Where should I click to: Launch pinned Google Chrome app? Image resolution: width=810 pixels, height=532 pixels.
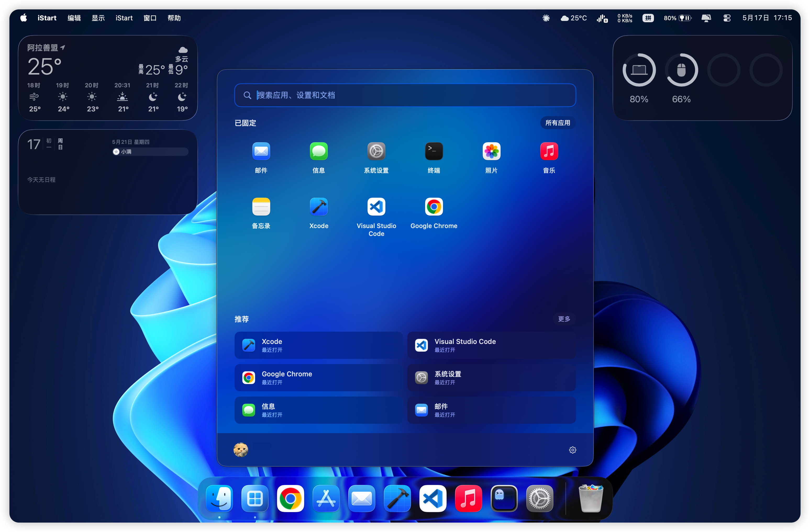434,207
